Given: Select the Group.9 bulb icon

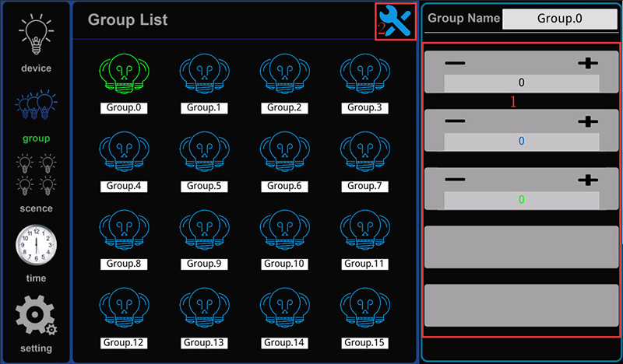Looking at the screenshot, I should tap(204, 229).
